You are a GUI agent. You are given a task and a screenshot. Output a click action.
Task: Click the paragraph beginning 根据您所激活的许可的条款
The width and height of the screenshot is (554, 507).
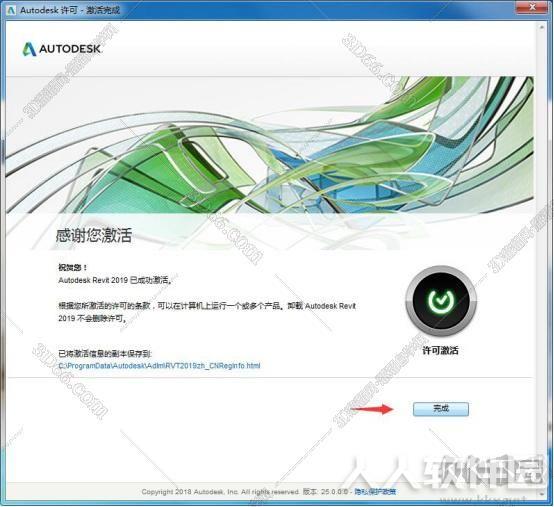207,312
